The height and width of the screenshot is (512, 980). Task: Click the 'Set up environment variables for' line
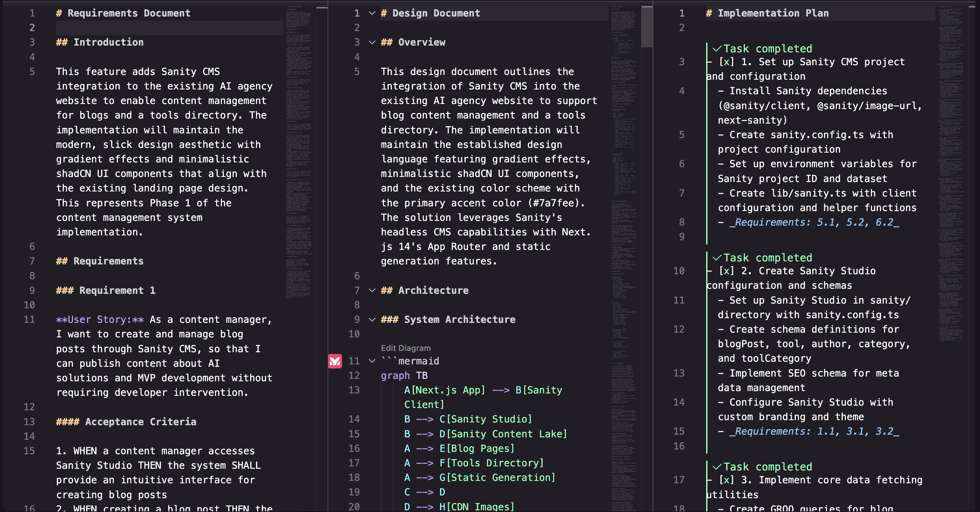(818, 164)
